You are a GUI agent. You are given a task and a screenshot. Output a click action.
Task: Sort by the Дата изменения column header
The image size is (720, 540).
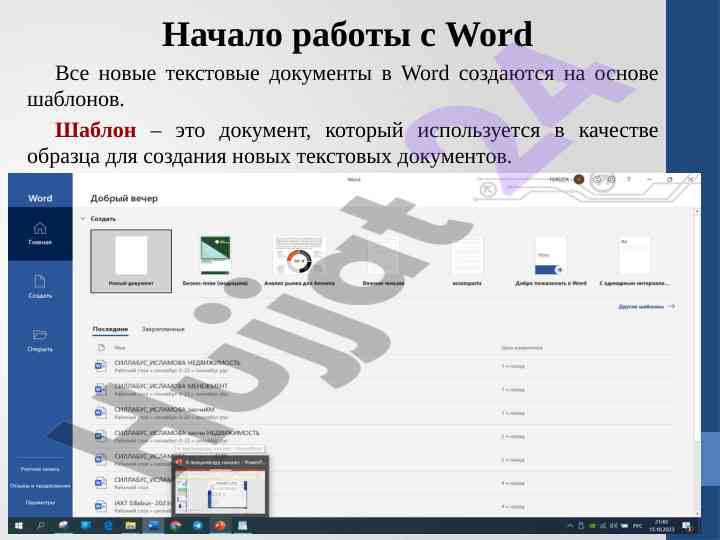522,348
